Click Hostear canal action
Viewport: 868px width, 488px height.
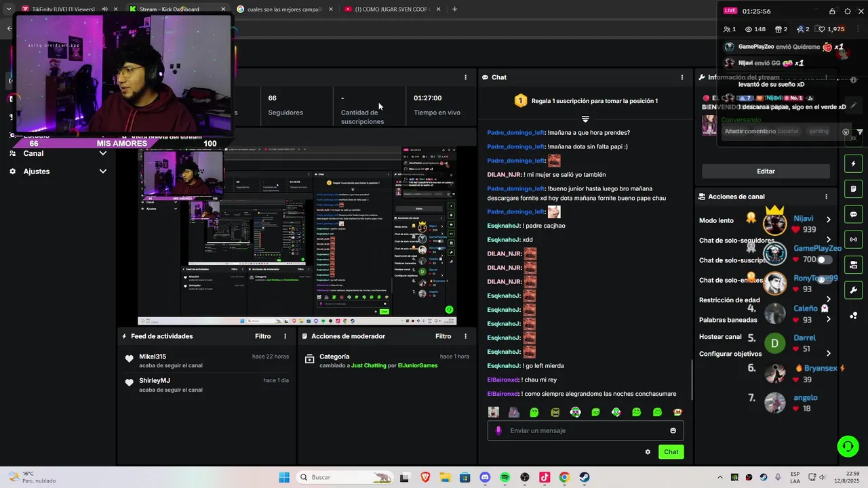pos(720,337)
